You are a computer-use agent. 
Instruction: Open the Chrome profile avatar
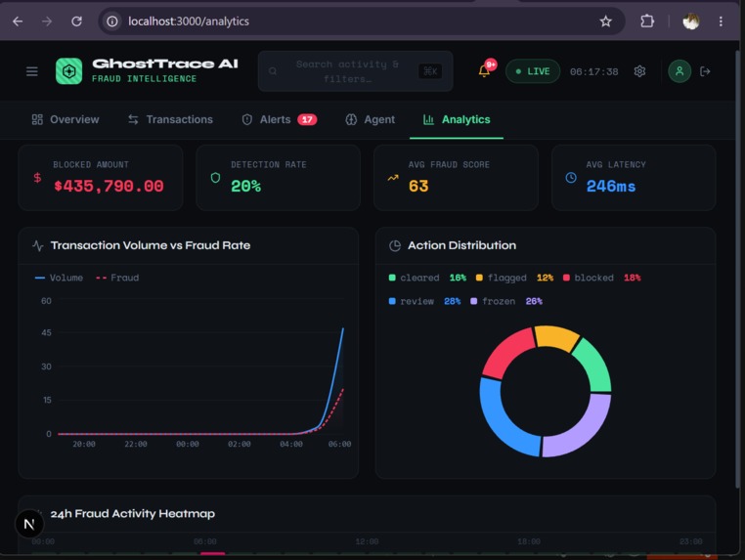click(691, 22)
